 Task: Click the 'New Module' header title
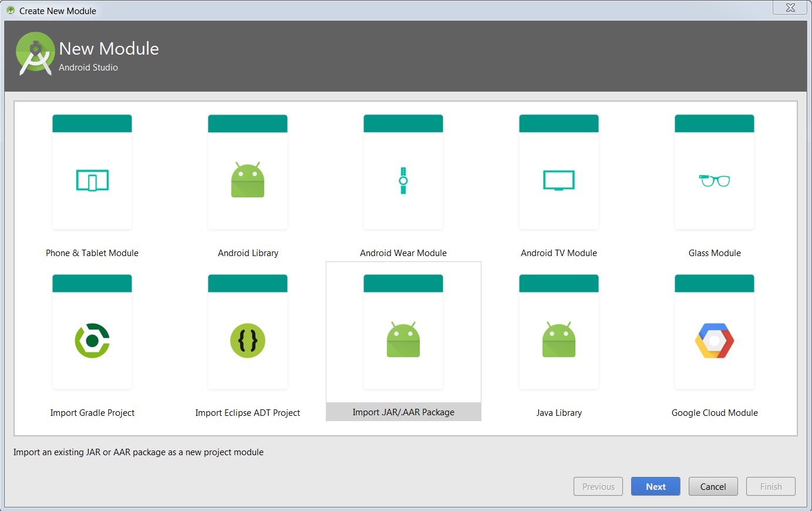click(109, 48)
